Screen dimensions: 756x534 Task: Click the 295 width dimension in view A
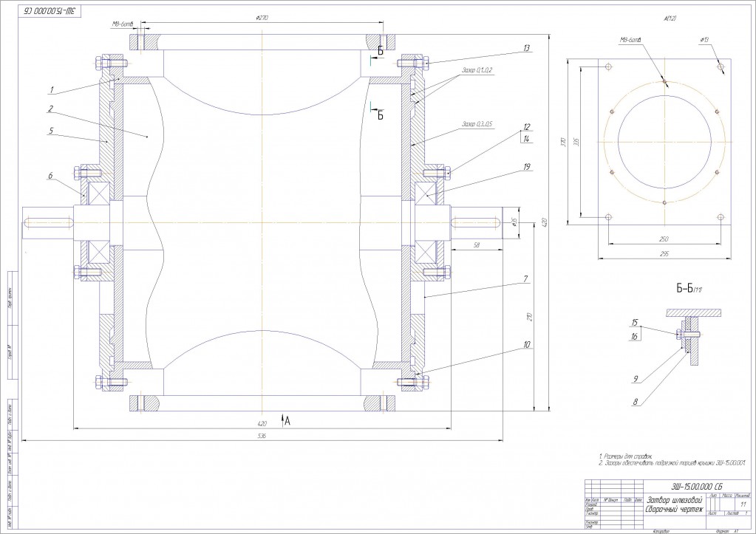[x=664, y=253]
